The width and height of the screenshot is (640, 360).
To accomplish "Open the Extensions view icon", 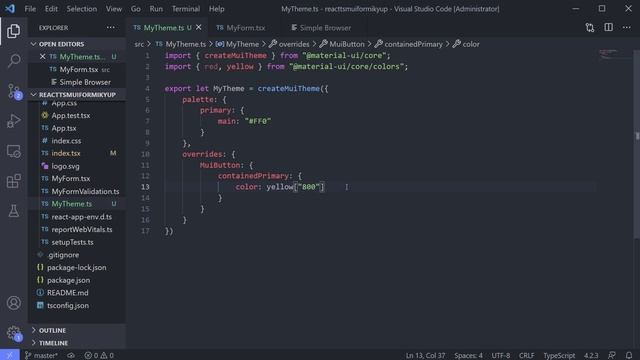I will 13,181.
